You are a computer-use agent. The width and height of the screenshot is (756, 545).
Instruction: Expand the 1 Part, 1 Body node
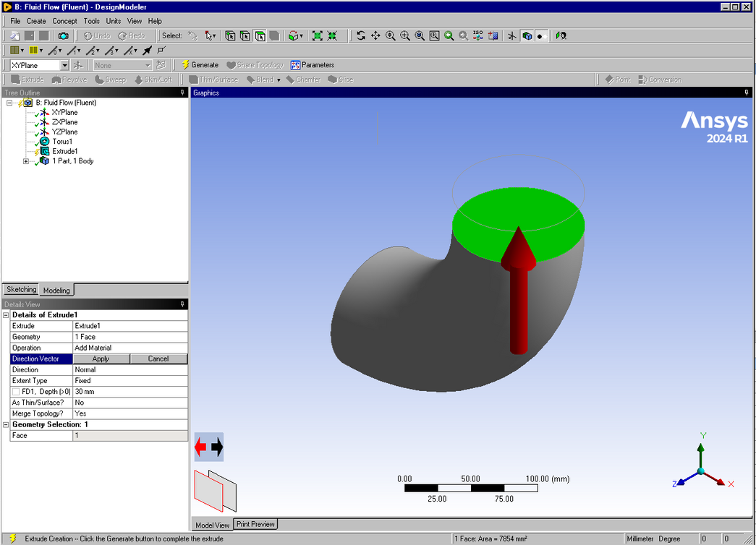(x=26, y=161)
